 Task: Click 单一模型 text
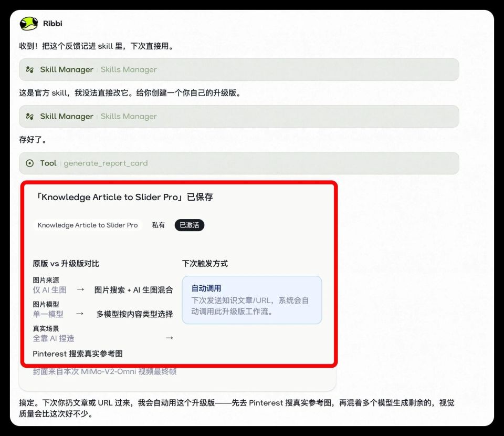[x=48, y=314]
